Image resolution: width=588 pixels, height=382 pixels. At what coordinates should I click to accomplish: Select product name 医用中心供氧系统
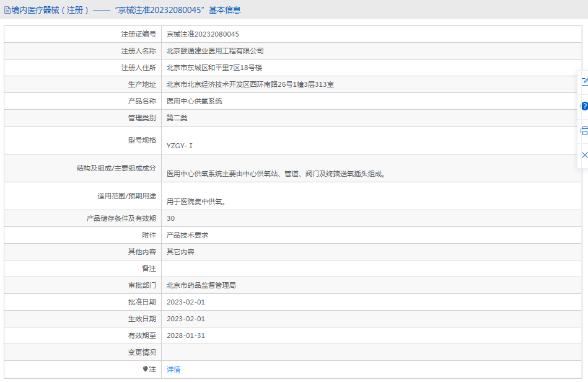coord(195,101)
